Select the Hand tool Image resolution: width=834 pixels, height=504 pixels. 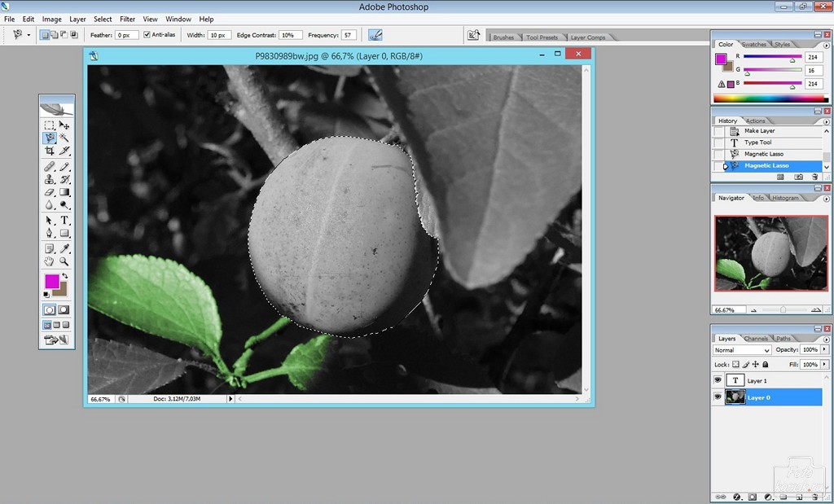[x=50, y=261]
